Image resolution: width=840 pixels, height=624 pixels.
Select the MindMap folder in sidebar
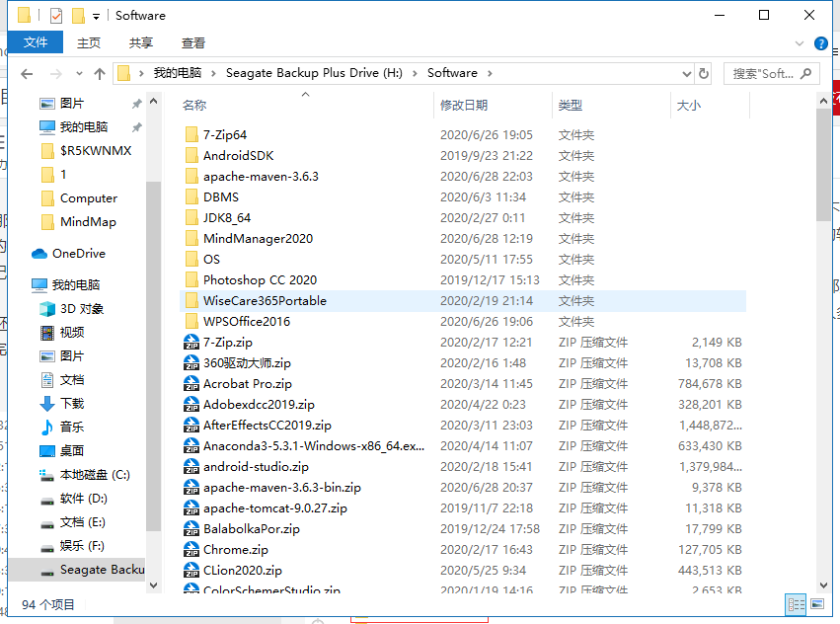click(88, 222)
